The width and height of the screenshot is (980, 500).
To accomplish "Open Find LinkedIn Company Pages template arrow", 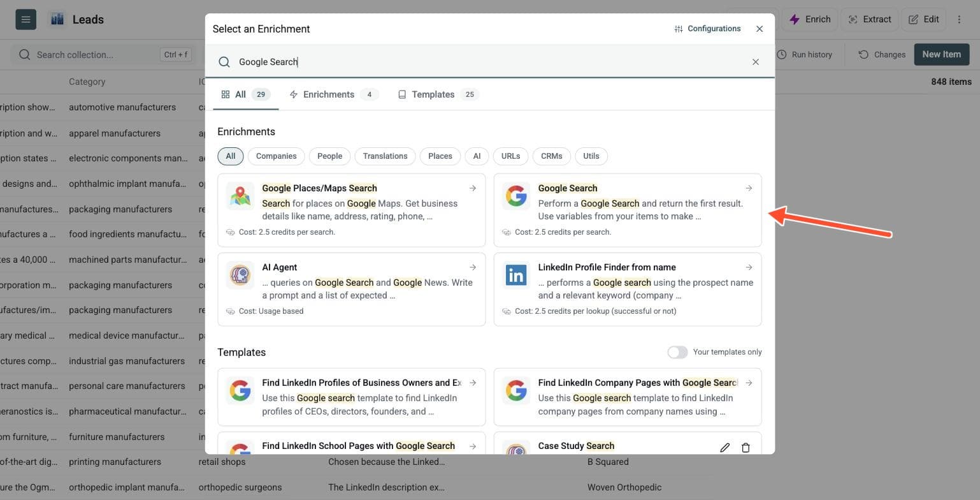I will tap(749, 383).
